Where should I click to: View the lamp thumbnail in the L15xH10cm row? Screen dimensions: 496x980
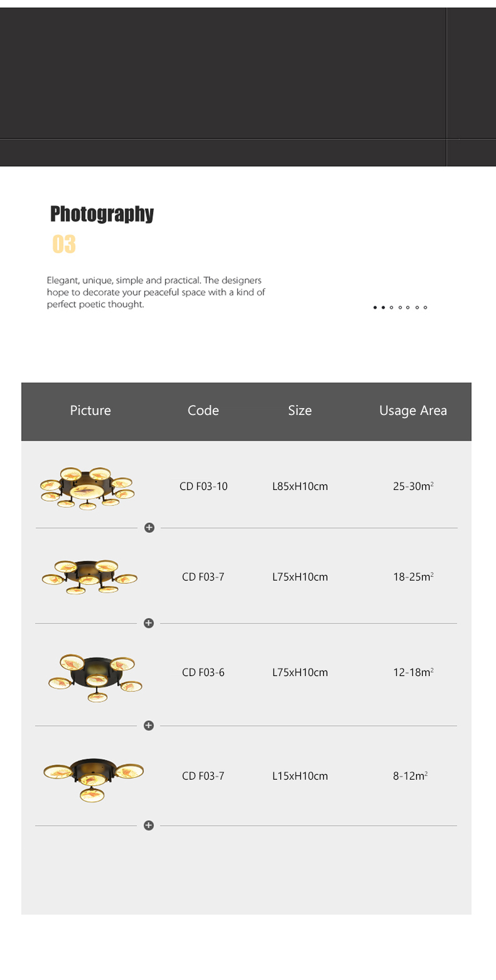[x=93, y=778]
